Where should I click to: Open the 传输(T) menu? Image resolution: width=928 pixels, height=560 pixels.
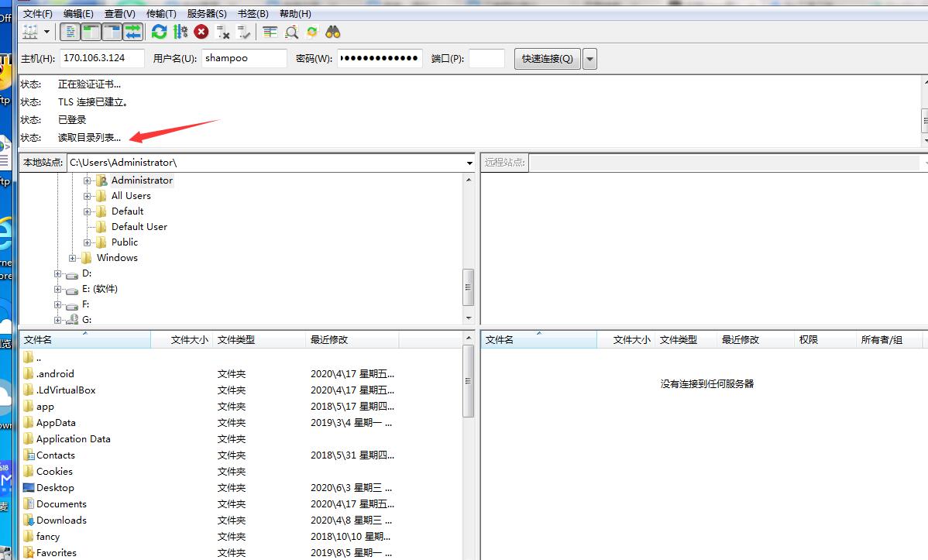[x=162, y=14]
